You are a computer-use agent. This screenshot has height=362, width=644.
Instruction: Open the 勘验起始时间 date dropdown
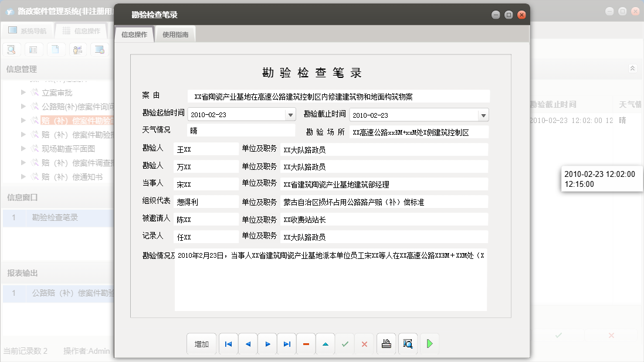(290, 115)
